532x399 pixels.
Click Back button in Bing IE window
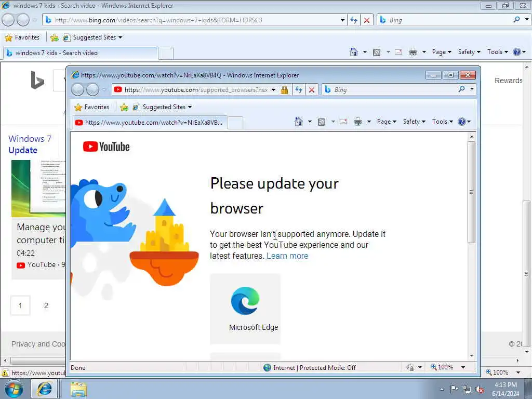8,20
